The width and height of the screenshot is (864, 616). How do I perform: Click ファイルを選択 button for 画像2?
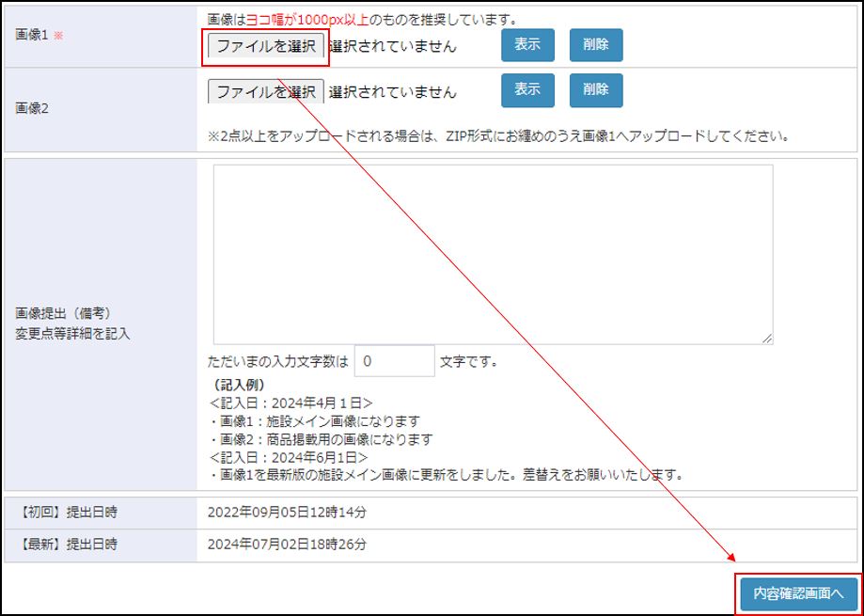(265, 90)
